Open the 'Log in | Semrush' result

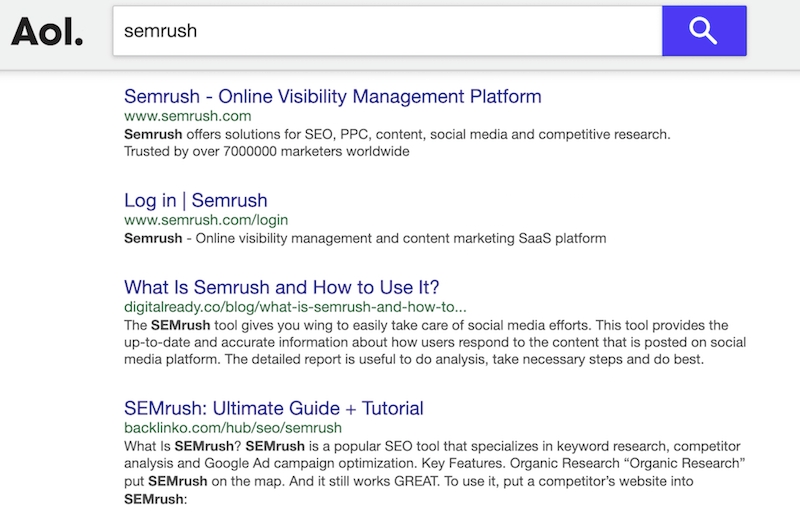pos(195,201)
